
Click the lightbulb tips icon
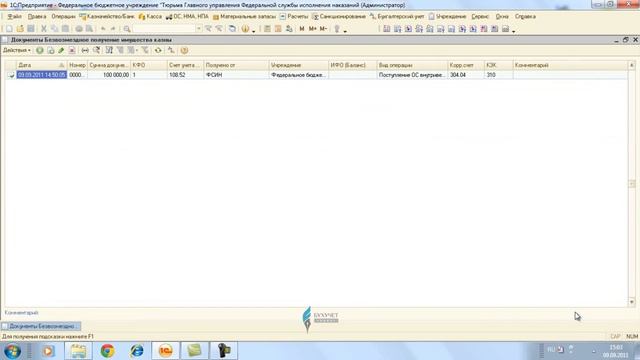(x=337, y=29)
